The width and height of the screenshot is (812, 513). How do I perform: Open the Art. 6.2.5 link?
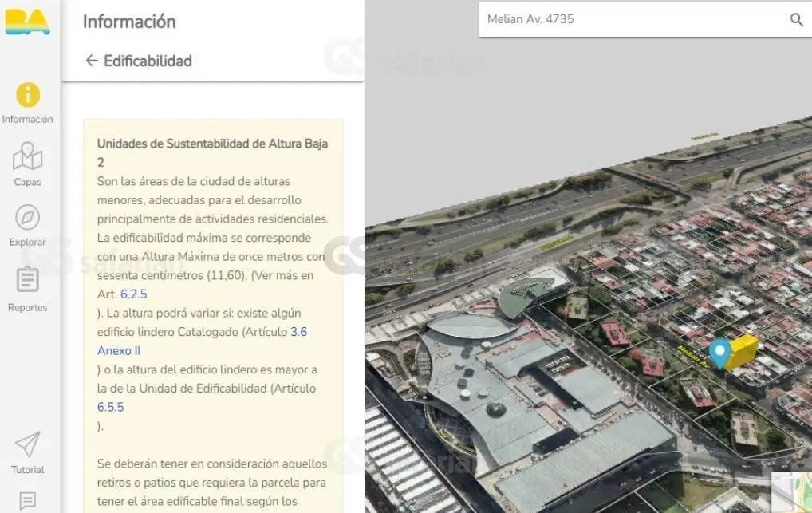(x=134, y=294)
